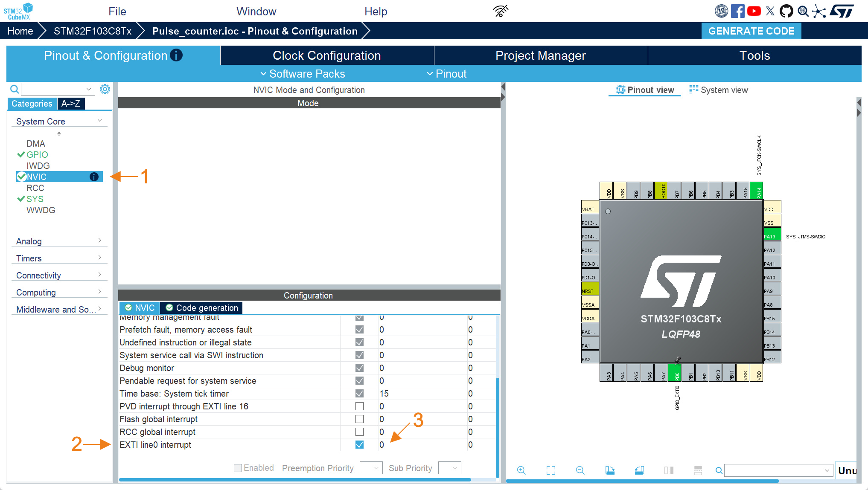Viewport: 868px width, 490px height.
Task: Switch to the Clock Configuration tab
Action: point(327,55)
